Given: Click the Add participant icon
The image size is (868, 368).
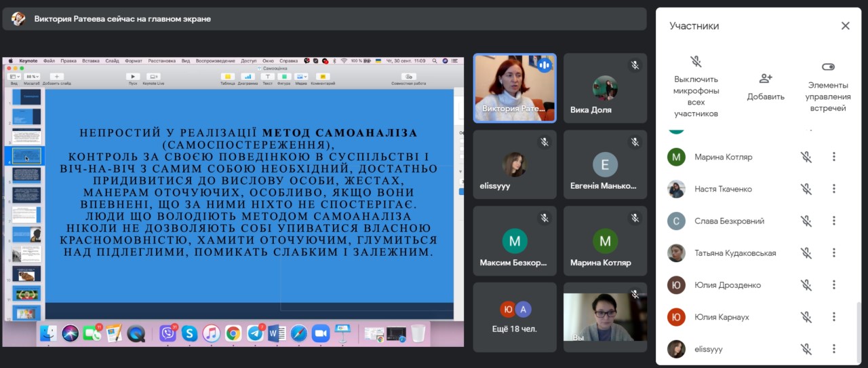Looking at the screenshot, I should pyautogui.click(x=766, y=78).
